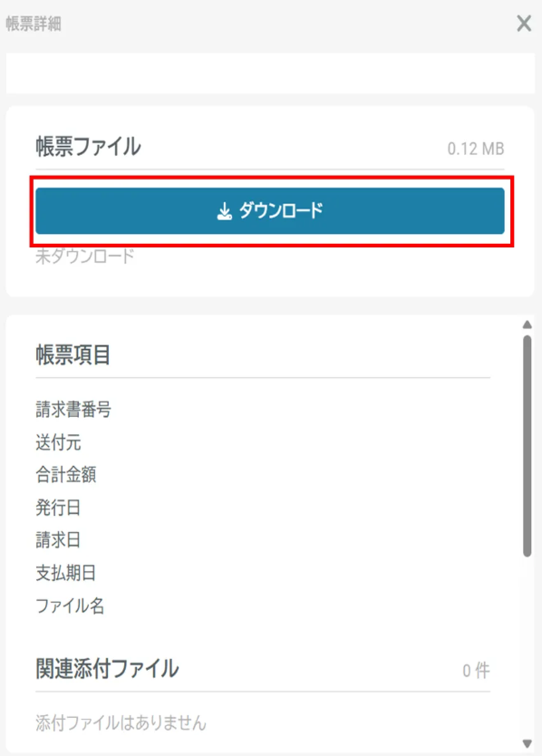Image resolution: width=542 pixels, height=756 pixels.
Task: Click the scrollbar down arrow
Action: pos(527,743)
